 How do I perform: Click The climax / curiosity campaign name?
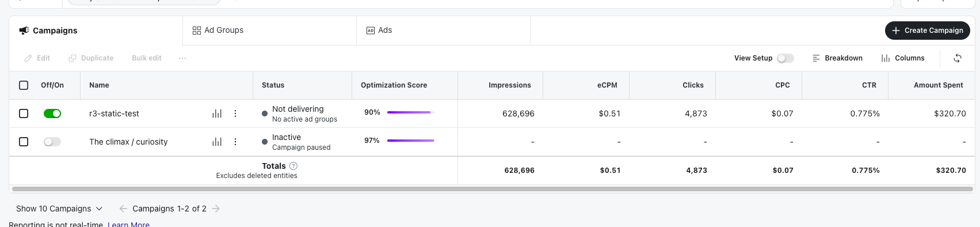coord(128,142)
